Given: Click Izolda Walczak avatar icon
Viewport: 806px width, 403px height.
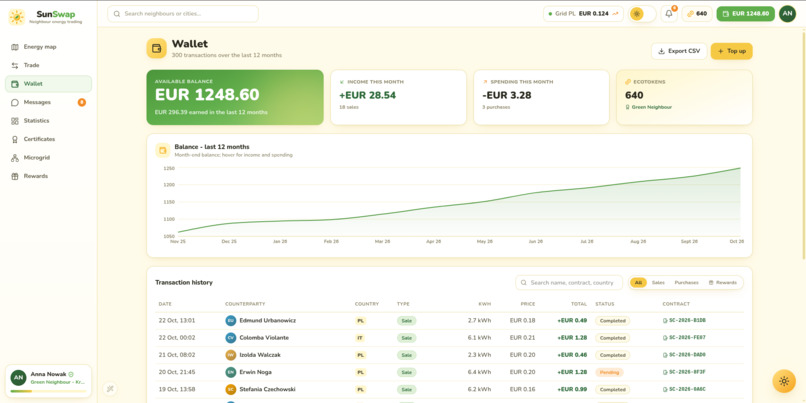Looking at the screenshot, I should click(x=231, y=355).
